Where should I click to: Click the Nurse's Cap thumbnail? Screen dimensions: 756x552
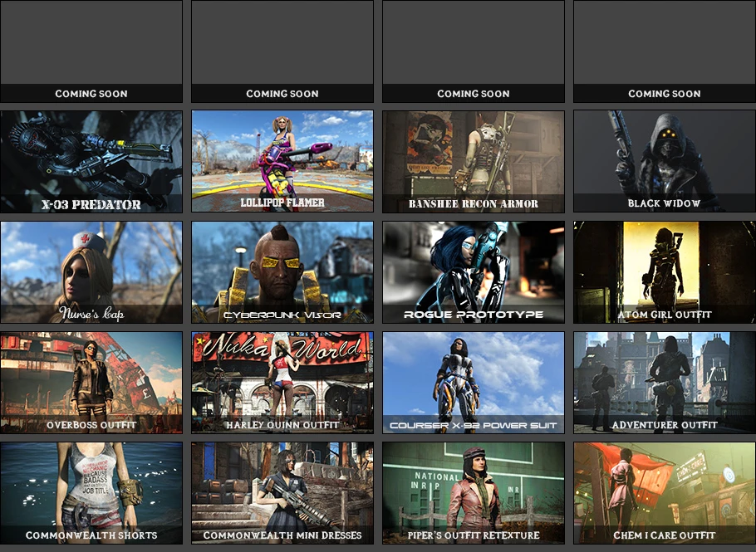(91, 272)
